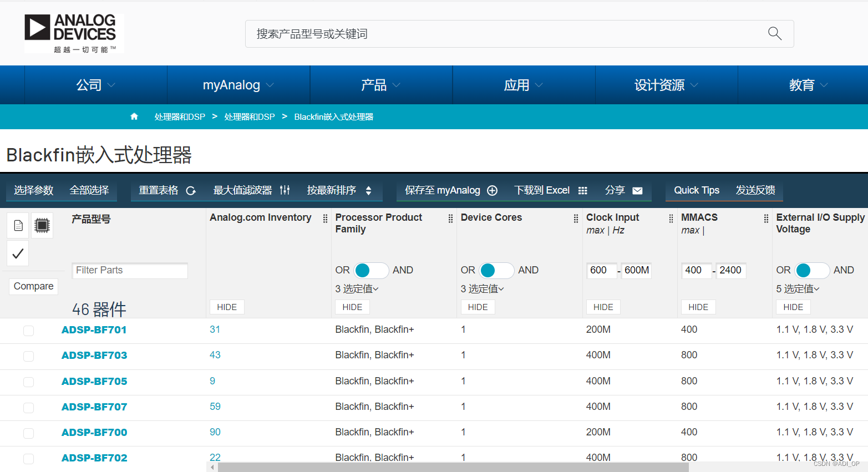Viewport: 868px width, 472px height.
Task: Click inventory count 43 for ADSP-BF703
Action: pos(215,355)
